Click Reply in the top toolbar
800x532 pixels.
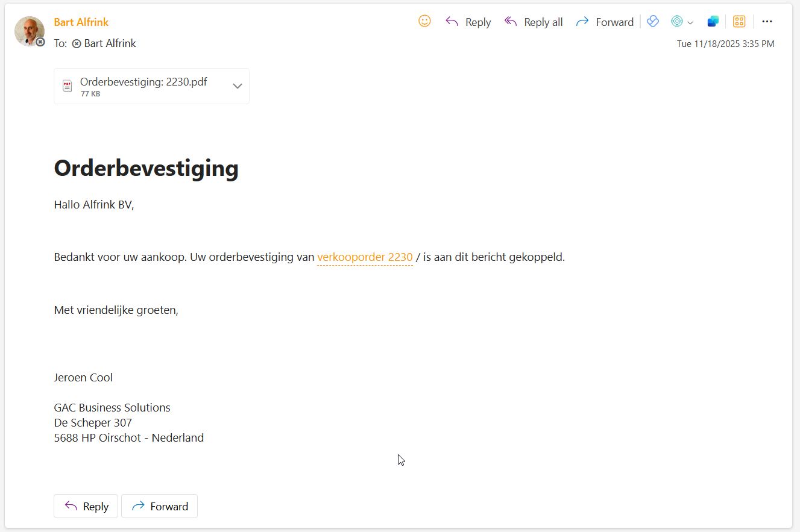tap(468, 22)
